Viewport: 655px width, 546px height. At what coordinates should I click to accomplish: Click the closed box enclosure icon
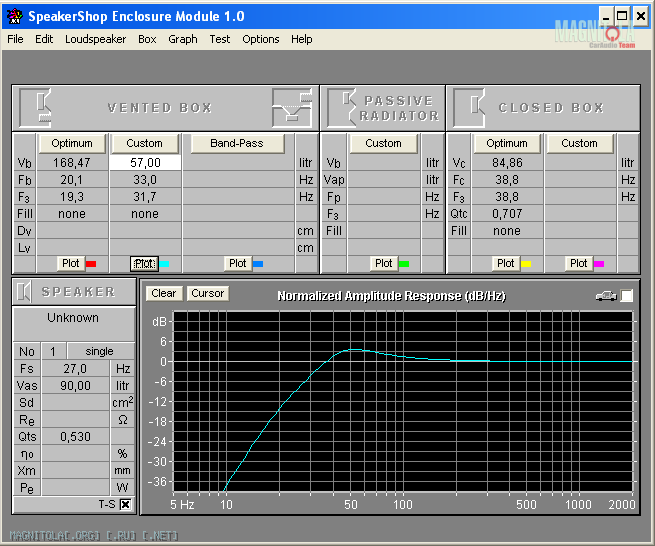(469, 108)
